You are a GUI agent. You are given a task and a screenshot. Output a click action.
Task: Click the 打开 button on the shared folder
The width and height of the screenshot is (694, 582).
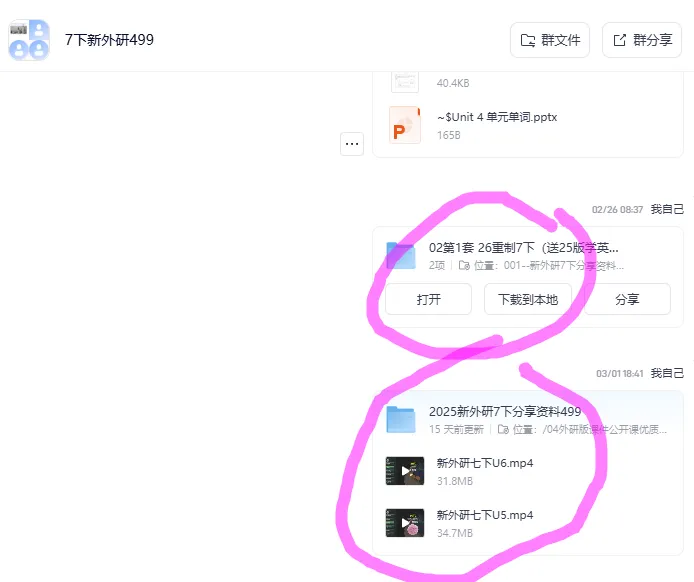click(x=428, y=300)
